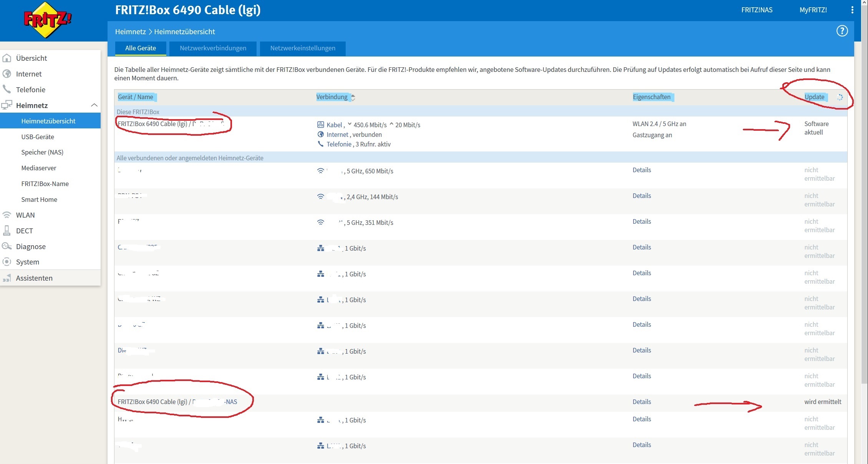Click the page vertical scrollbar
The width and height of the screenshot is (868, 464).
(x=865, y=192)
